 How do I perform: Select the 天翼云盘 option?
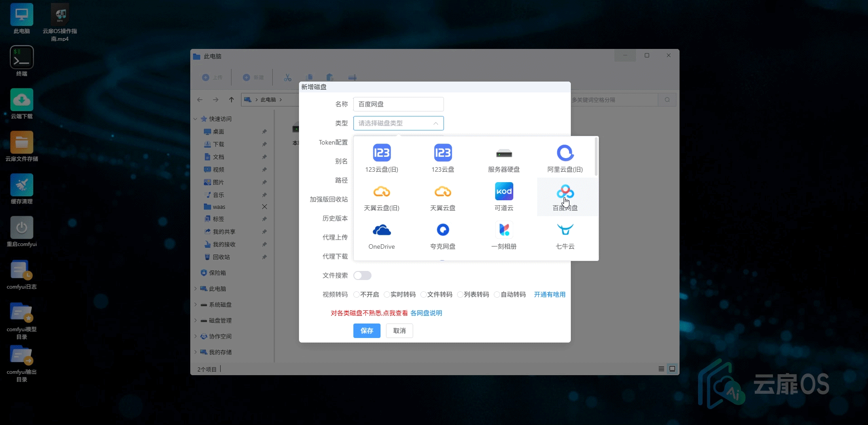point(443,197)
